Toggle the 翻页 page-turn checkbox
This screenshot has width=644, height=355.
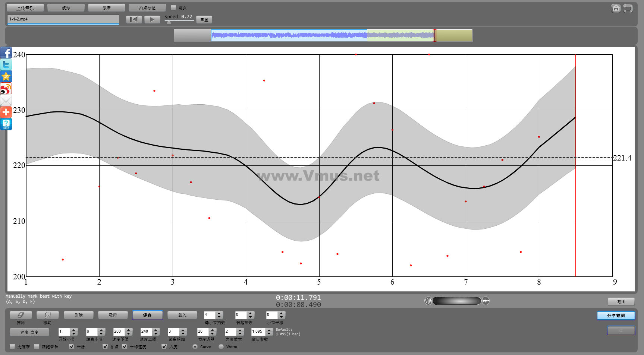(x=173, y=7)
